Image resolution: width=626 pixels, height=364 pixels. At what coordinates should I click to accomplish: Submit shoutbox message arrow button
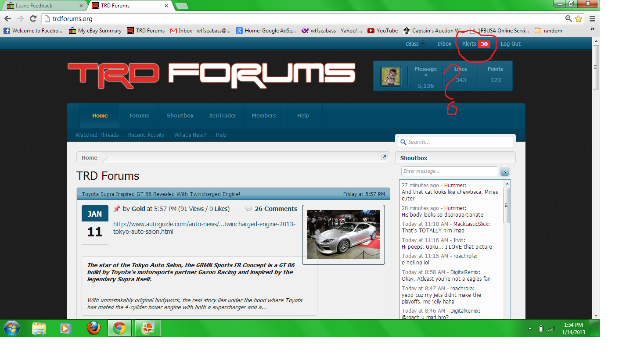click(504, 172)
